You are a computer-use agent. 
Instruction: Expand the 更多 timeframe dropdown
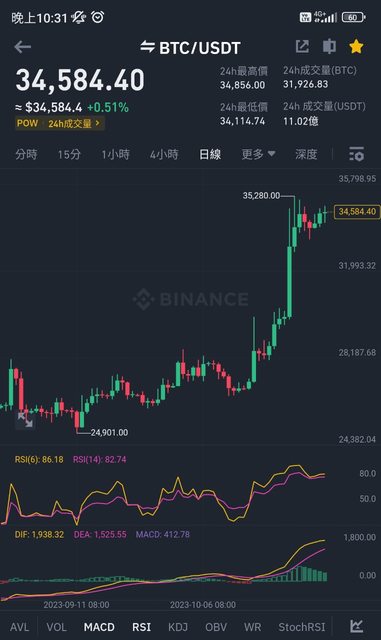(258, 154)
